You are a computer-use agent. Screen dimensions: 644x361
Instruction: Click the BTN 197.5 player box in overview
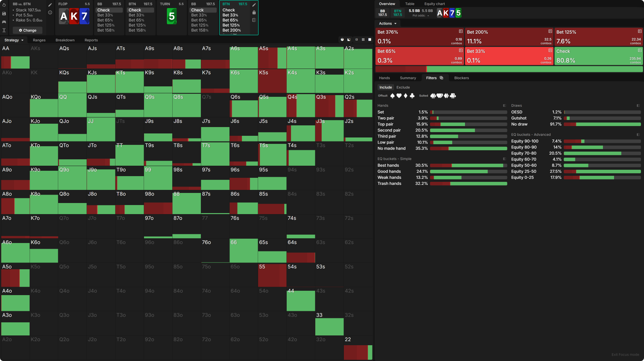398,13
